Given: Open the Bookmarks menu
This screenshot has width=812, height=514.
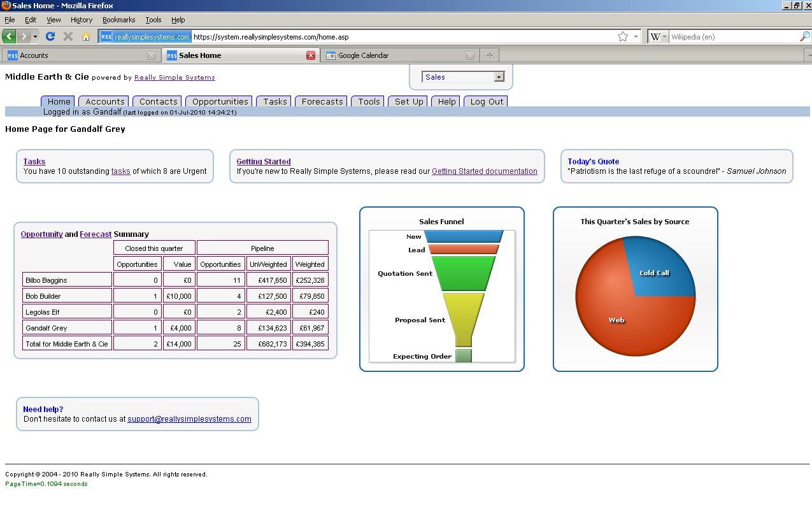Looking at the screenshot, I should (x=119, y=20).
